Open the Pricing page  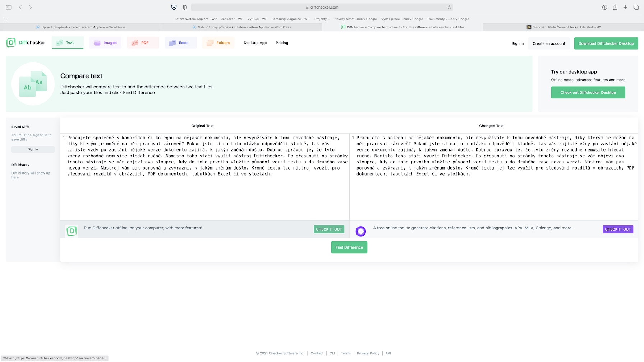pos(282,43)
